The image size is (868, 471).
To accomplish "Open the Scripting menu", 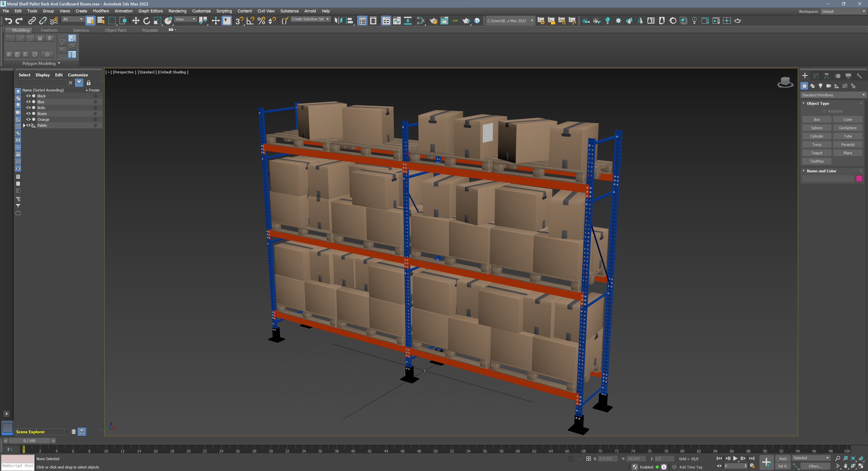I will (224, 11).
